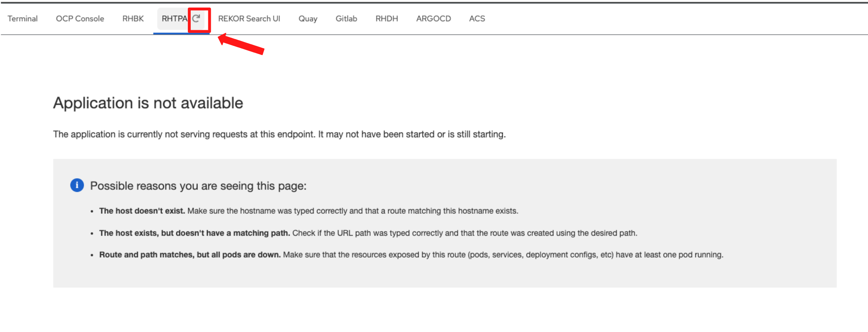Open the RHDH tab
868x332 pixels.
386,19
